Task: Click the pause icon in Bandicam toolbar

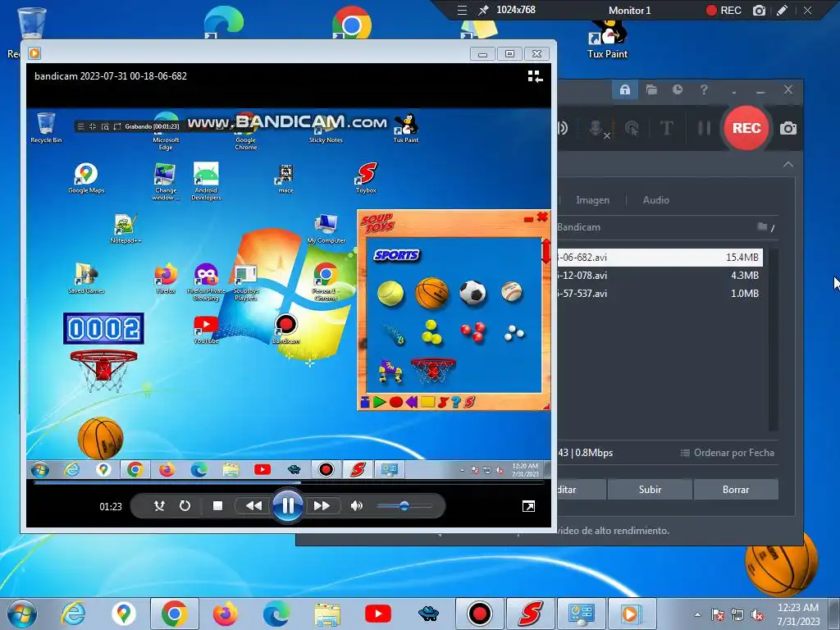Action: tap(704, 129)
